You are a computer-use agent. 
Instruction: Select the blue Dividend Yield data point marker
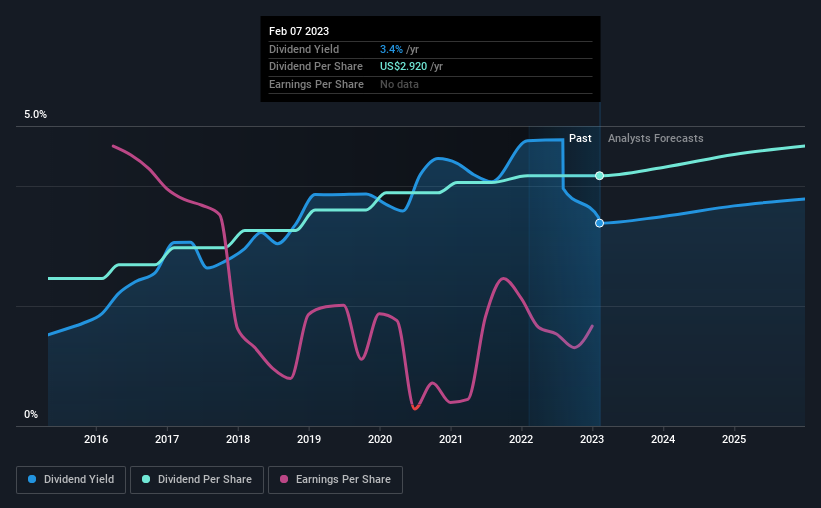[x=600, y=223]
